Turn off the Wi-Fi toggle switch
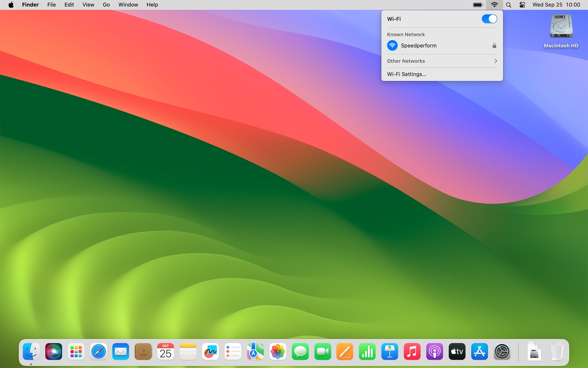The height and width of the screenshot is (368, 588). click(489, 19)
